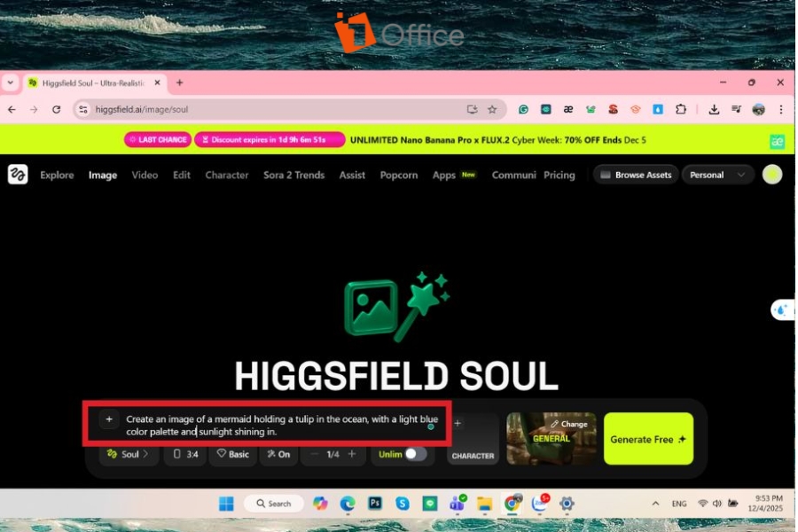The width and height of the screenshot is (798, 532).
Task: Switch to the Image section
Action: pos(103,176)
